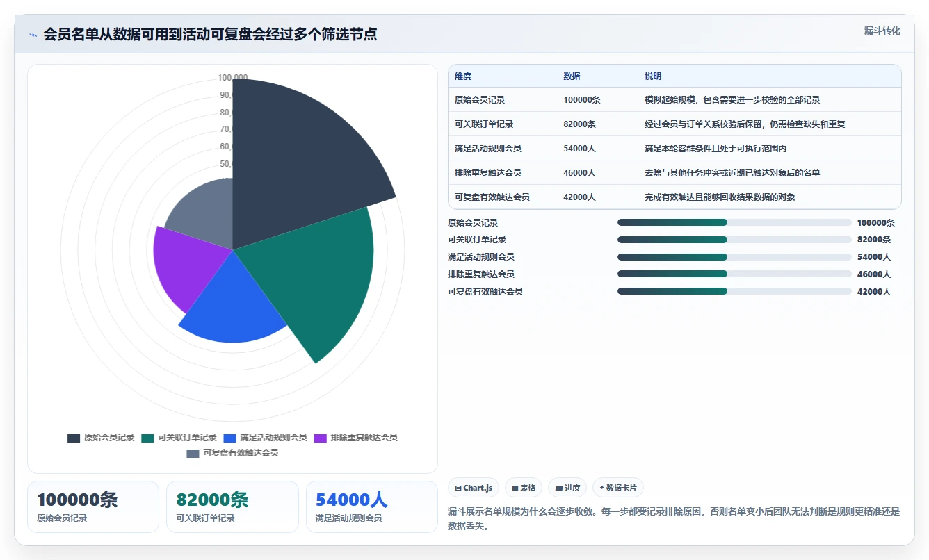Screen dimensions: 929x560
Task: Click the gray 可复盘有效触达会员 chart sector
Action: 205,212
